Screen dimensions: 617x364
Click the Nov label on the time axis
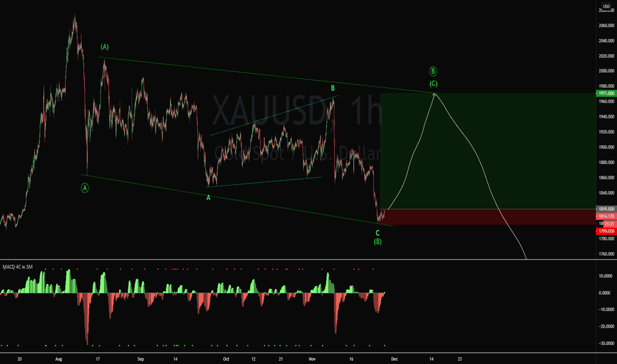[312, 359]
